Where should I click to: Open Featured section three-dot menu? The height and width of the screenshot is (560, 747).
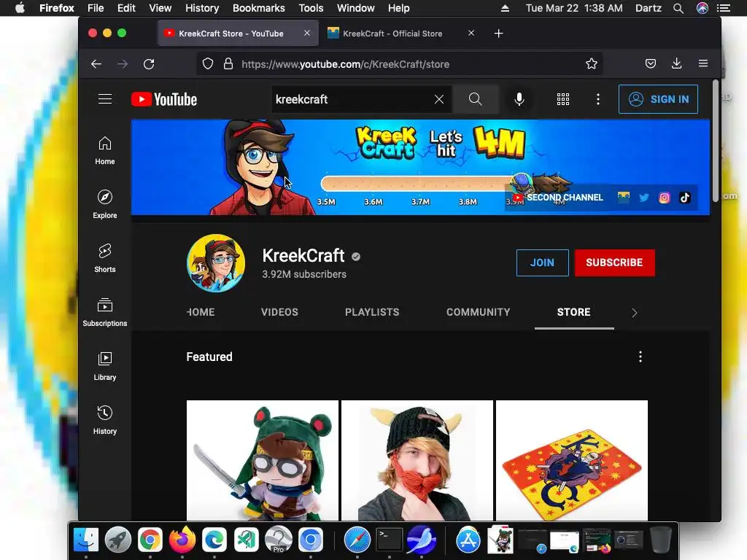pyautogui.click(x=640, y=357)
